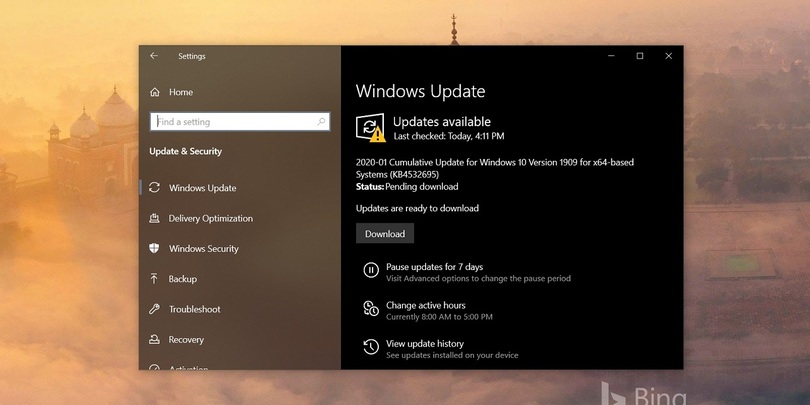Open the Recovery page
Viewport: 810px width, 405px height.
point(186,340)
